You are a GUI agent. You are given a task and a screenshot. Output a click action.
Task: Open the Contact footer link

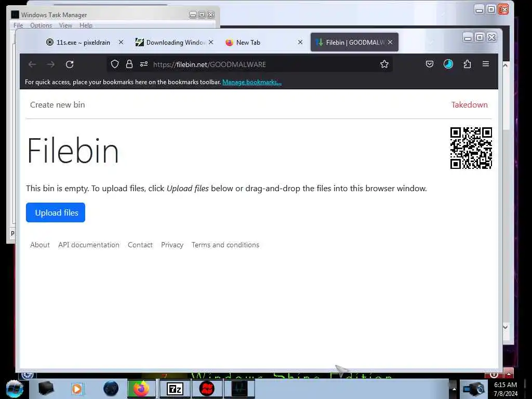[x=140, y=245]
